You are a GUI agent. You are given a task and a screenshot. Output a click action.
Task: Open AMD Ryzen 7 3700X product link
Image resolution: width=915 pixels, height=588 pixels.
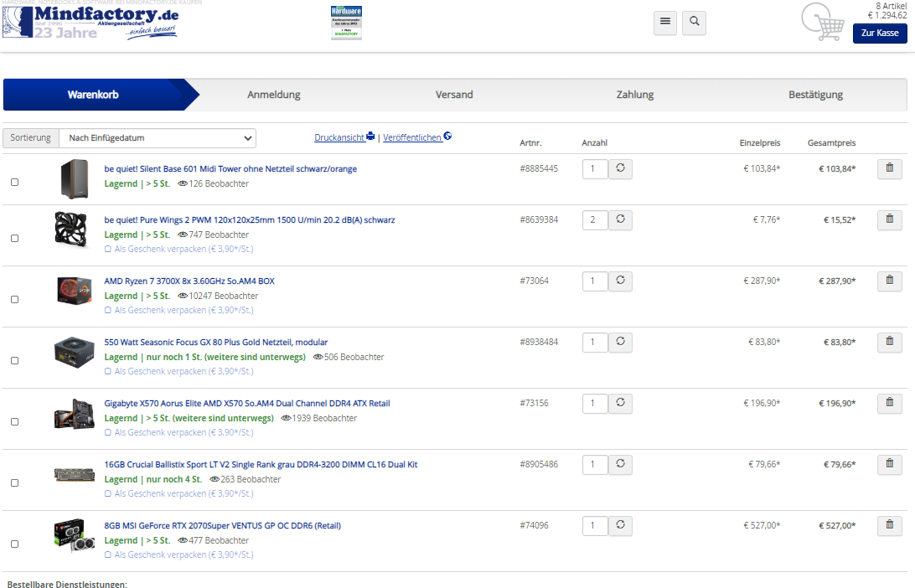[189, 281]
